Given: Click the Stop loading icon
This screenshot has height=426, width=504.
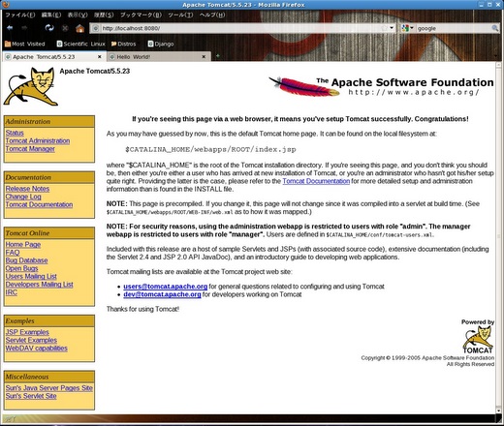Looking at the screenshot, I should pyautogui.click(x=65, y=28).
